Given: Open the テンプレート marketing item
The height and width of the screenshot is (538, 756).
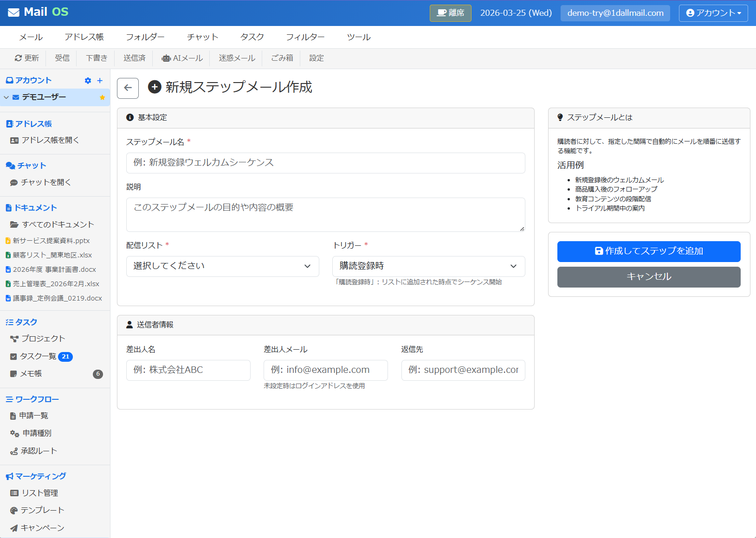Looking at the screenshot, I should (43, 510).
